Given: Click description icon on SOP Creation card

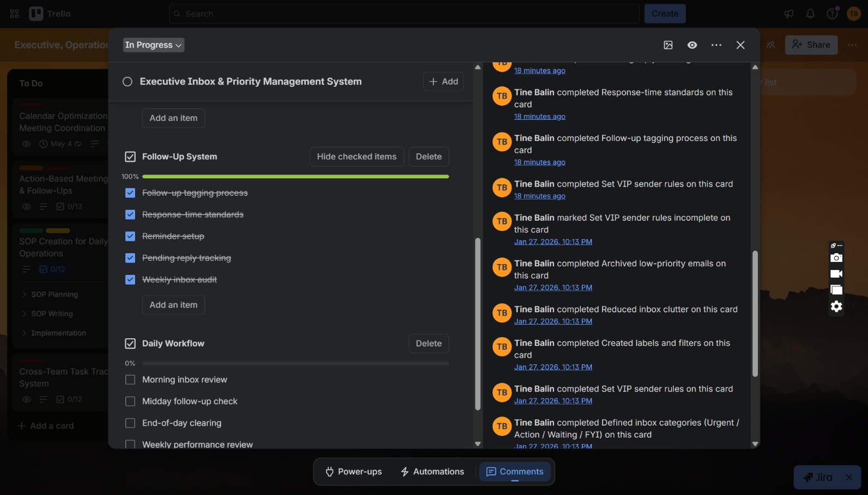Looking at the screenshot, I should [26, 269].
